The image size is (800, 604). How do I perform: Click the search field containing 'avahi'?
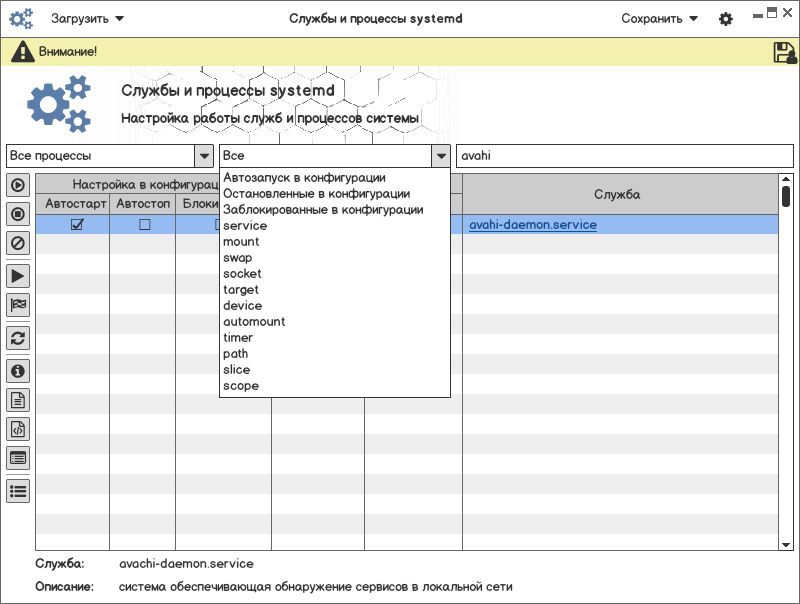point(624,156)
